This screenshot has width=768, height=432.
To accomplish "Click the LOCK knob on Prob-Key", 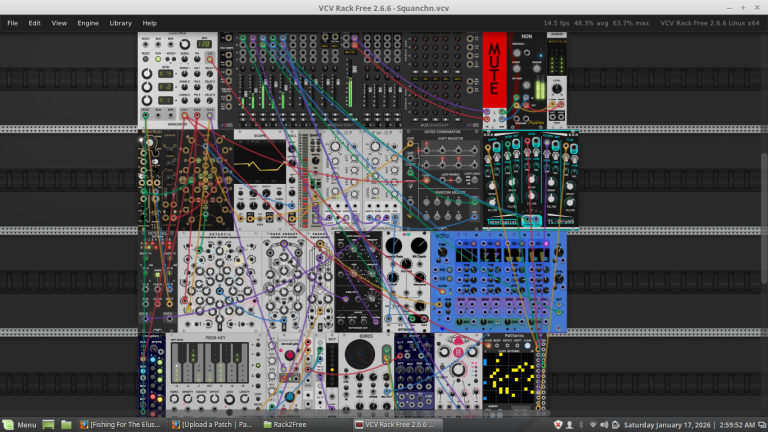I will (230, 400).
